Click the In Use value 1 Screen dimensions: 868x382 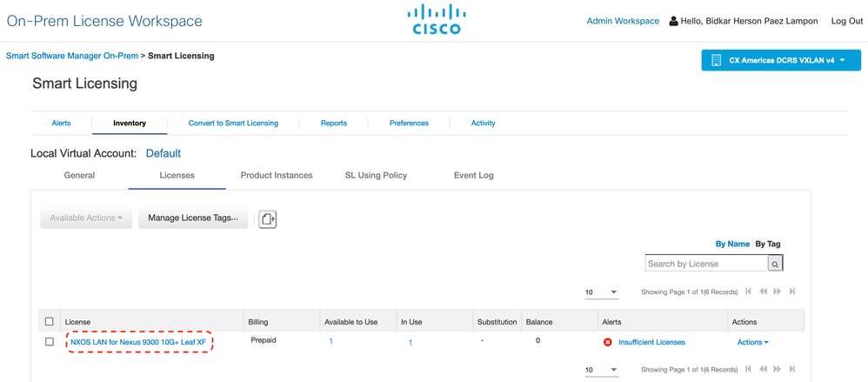coord(411,343)
